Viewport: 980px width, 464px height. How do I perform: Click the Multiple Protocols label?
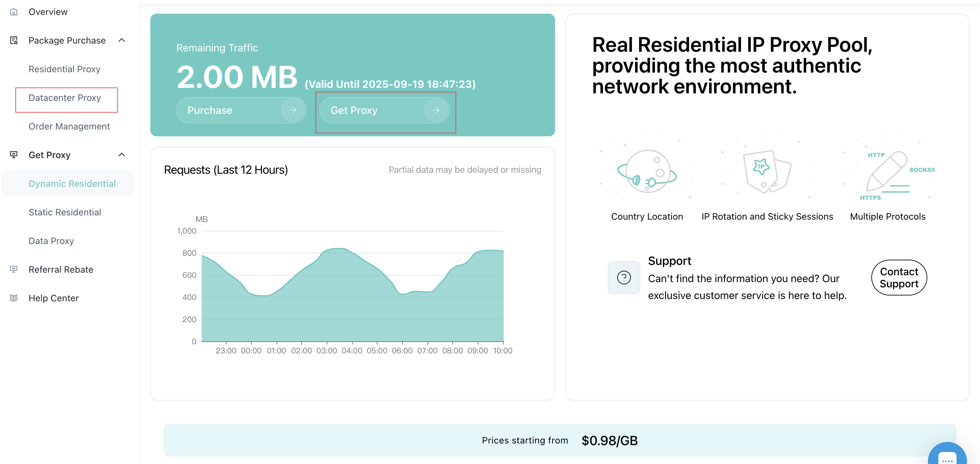coord(888,216)
